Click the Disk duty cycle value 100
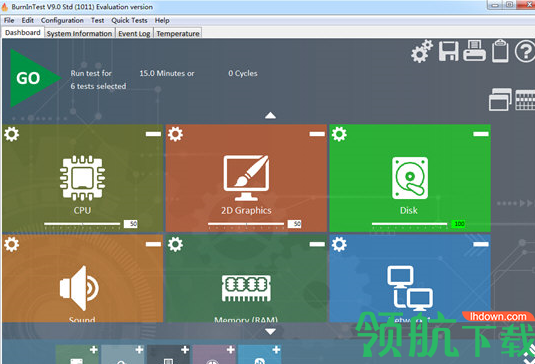 pos(458,224)
